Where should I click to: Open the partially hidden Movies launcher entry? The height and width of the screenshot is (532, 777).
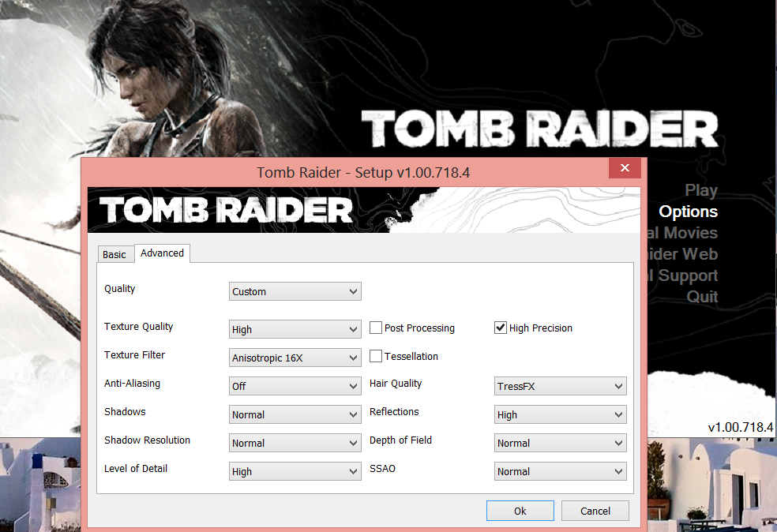tap(683, 233)
